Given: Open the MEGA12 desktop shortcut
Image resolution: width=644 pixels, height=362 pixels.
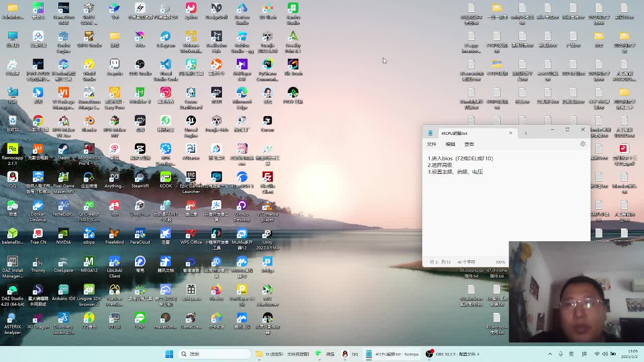Looking at the screenshot, I should click(x=89, y=264).
